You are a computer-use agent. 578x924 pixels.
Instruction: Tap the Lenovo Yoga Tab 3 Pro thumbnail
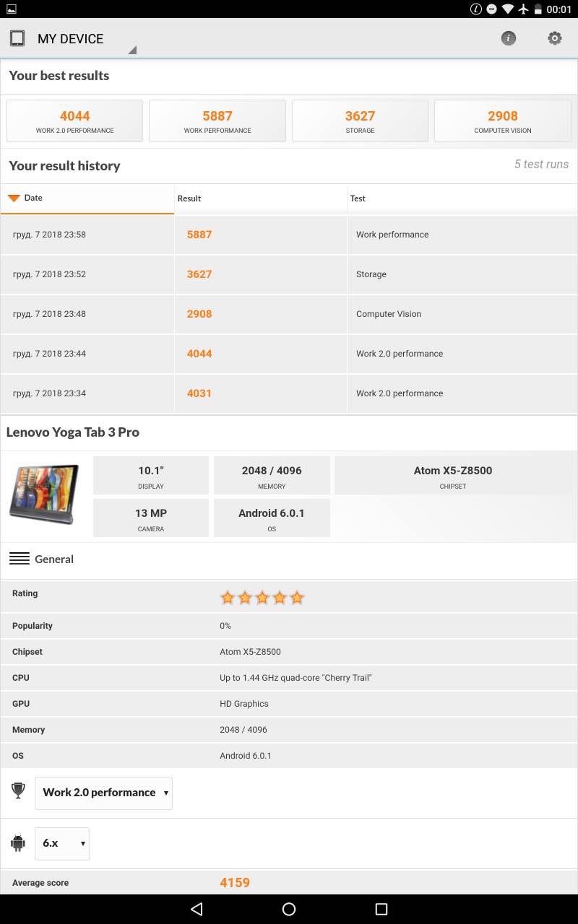click(44, 494)
